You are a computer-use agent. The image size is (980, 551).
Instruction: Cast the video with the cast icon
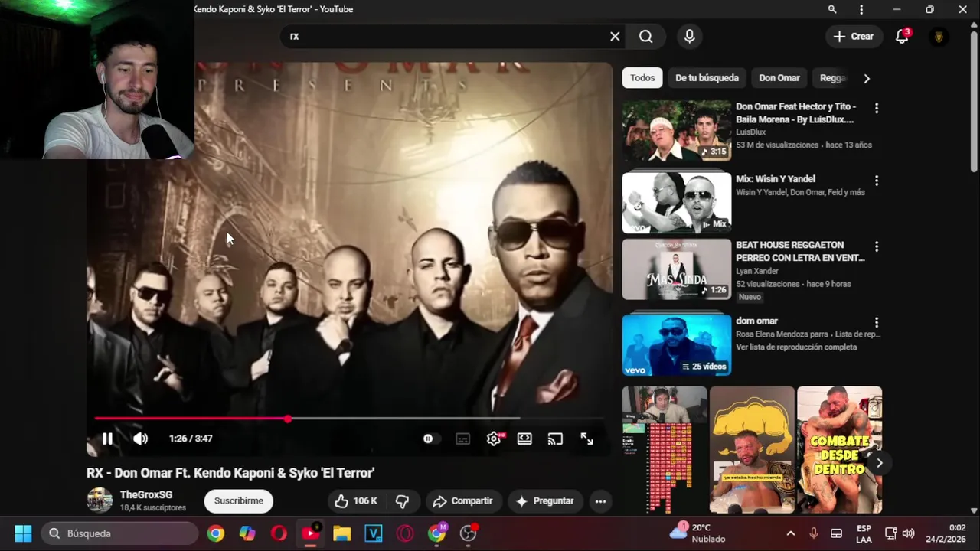click(x=555, y=439)
